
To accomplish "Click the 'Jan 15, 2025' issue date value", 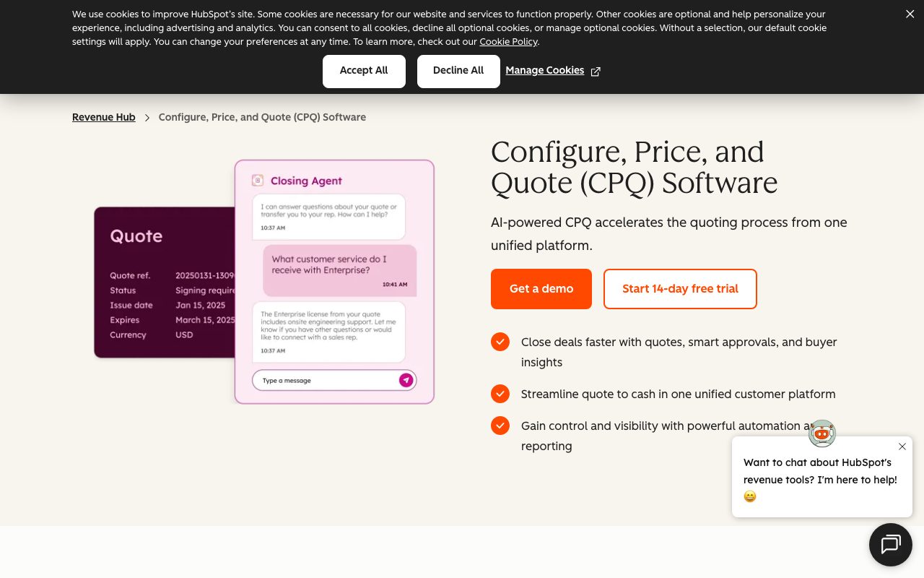I will point(201,305).
